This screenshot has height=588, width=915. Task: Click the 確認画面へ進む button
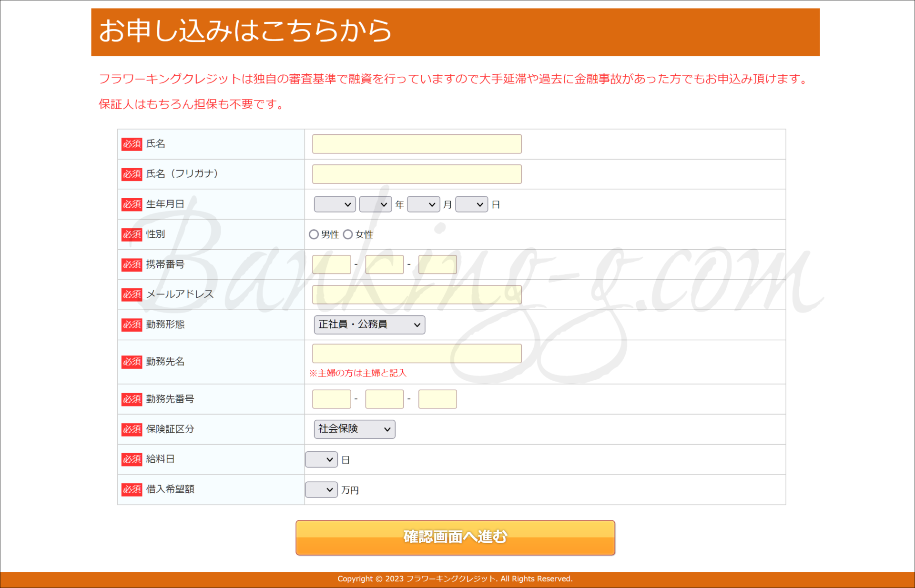click(x=455, y=537)
